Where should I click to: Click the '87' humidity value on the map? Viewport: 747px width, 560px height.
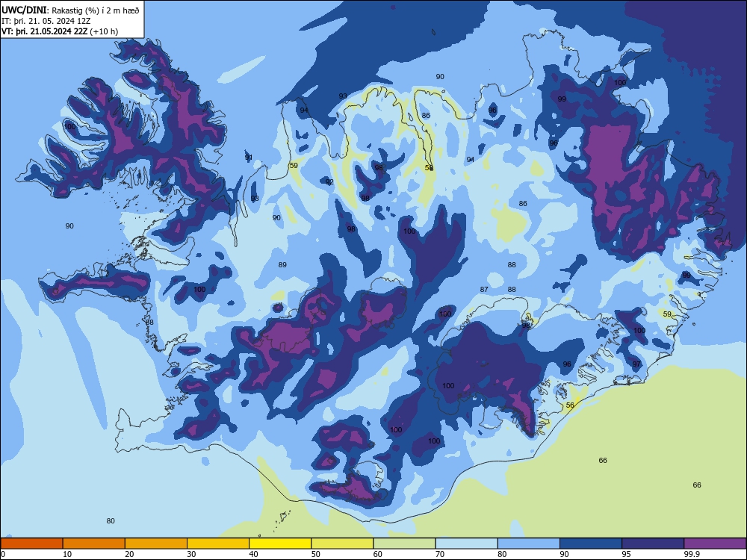[x=484, y=290]
